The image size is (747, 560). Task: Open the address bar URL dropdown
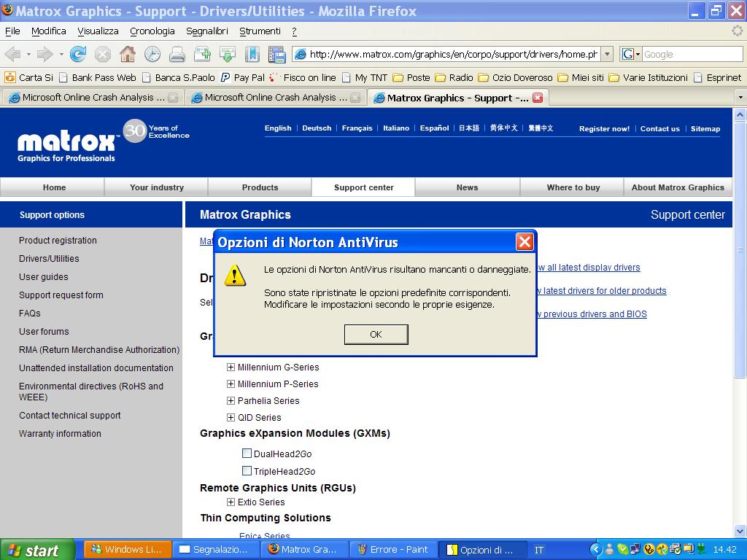[x=607, y=54]
